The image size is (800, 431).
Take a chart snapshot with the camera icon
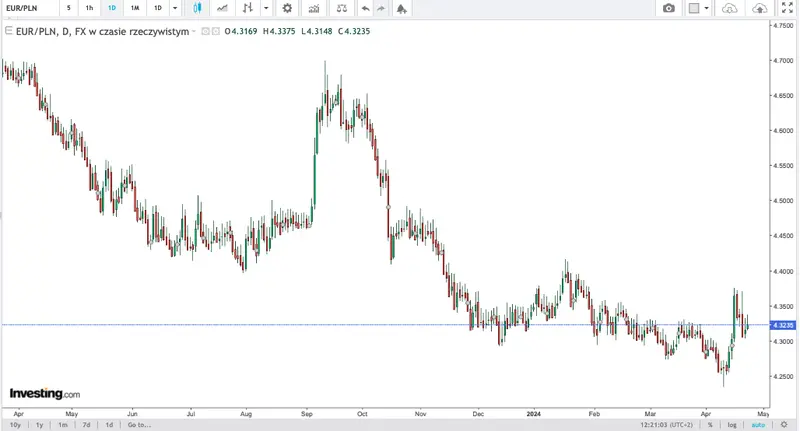click(668, 8)
